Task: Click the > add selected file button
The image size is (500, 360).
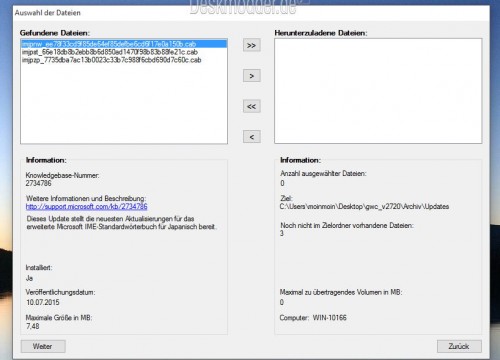Action: 252,76
